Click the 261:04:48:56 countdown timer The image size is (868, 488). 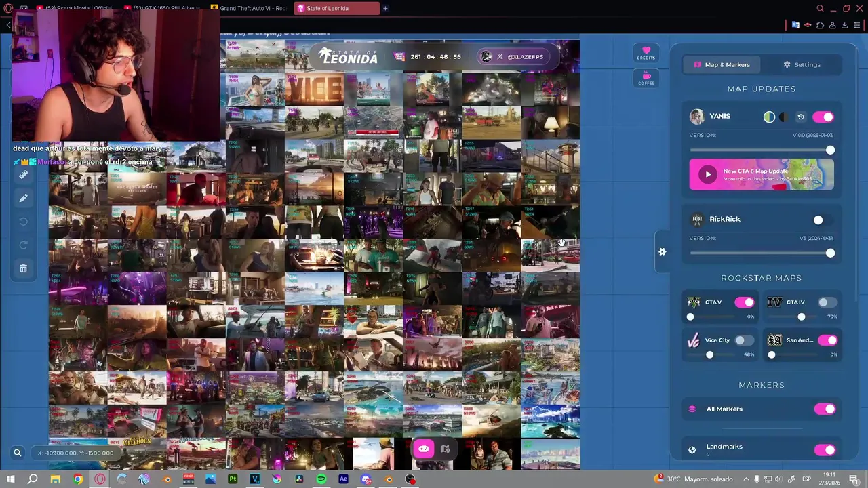point(435,57)
